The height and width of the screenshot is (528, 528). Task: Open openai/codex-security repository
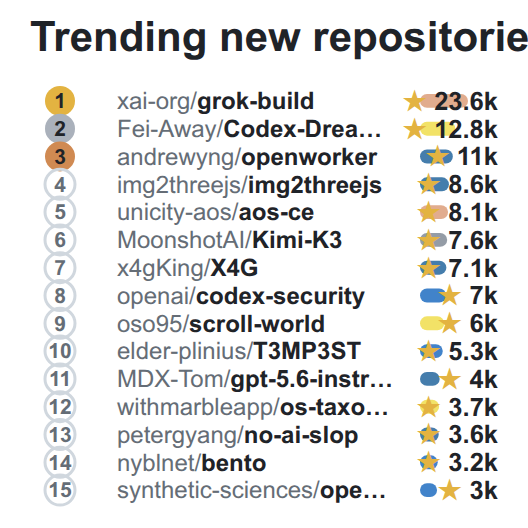pyautogui.click(x=241, y=296)
